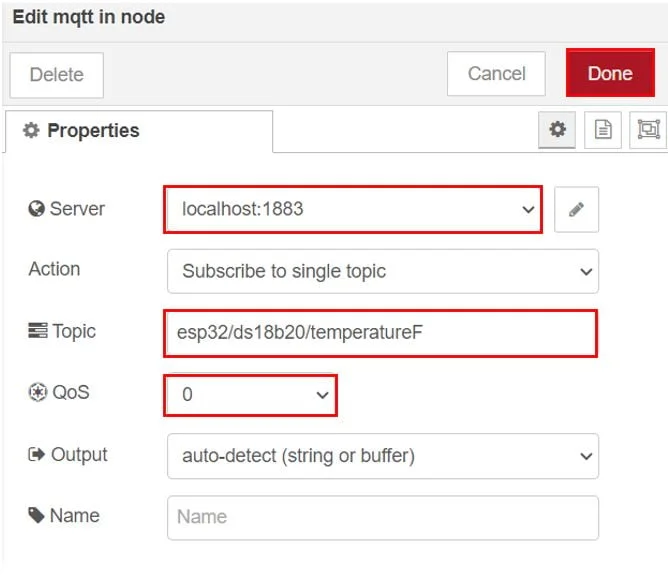668x576 pixels.
Task: Click the Done button
Action: click(x=610, y=73)
